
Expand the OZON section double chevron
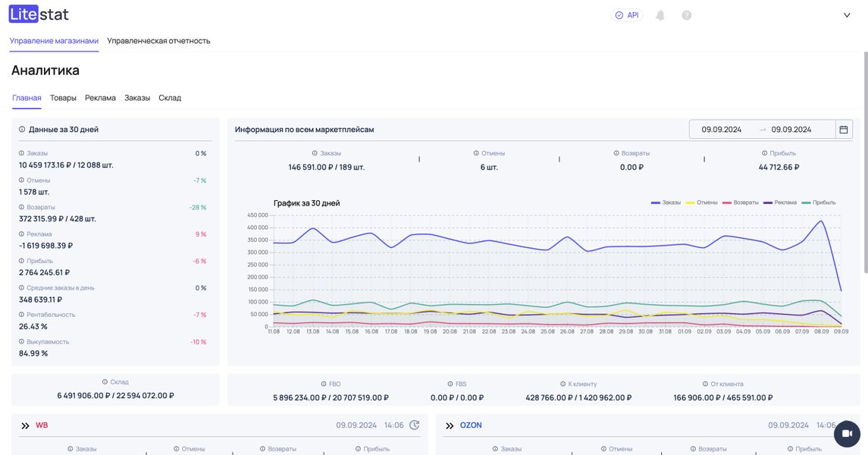tap(450, 425)
